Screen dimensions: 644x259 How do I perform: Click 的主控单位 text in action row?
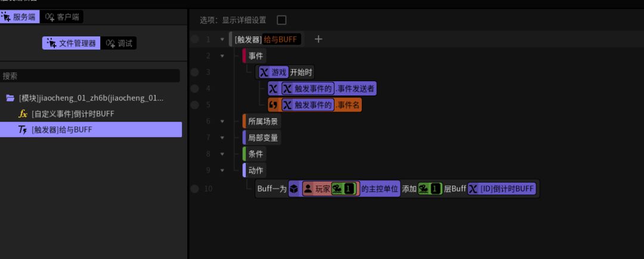point(379,189)
